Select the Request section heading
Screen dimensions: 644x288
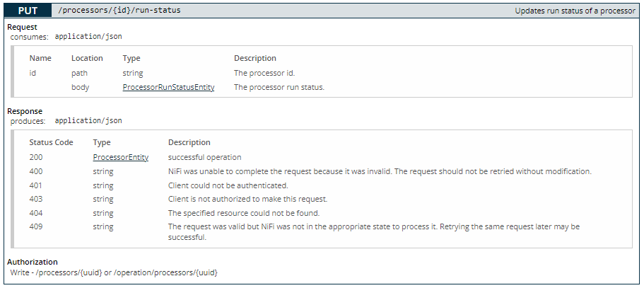click(x=22, y=27)
